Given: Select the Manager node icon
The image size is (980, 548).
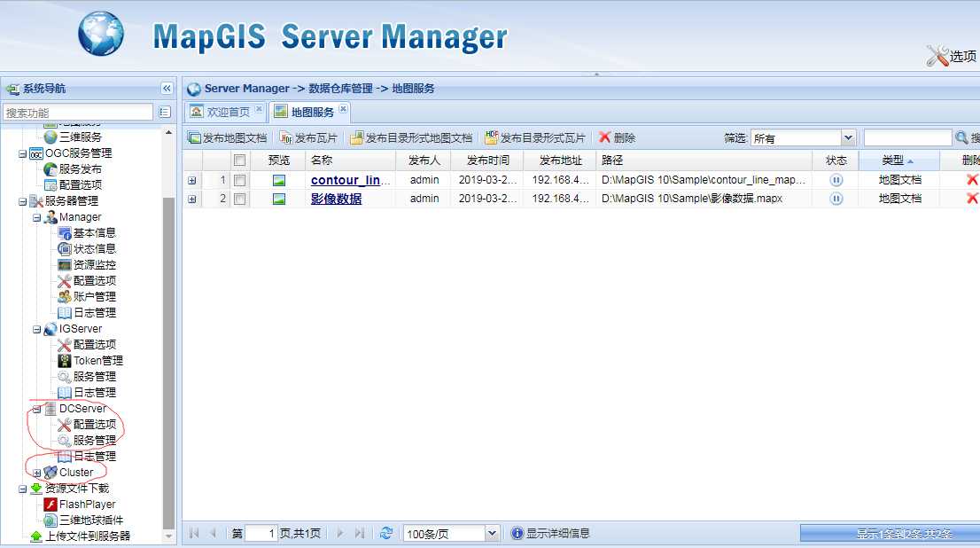Looking at the screenshot, I should [51, 217].
